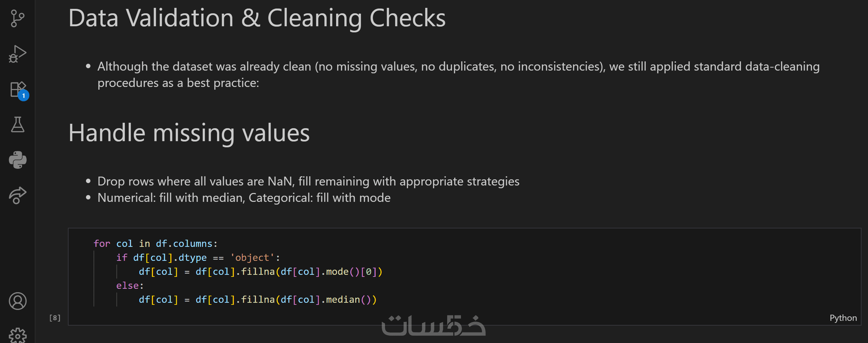Click the 'Numerical: fill with median' bullet

click(x=244, y=198)
